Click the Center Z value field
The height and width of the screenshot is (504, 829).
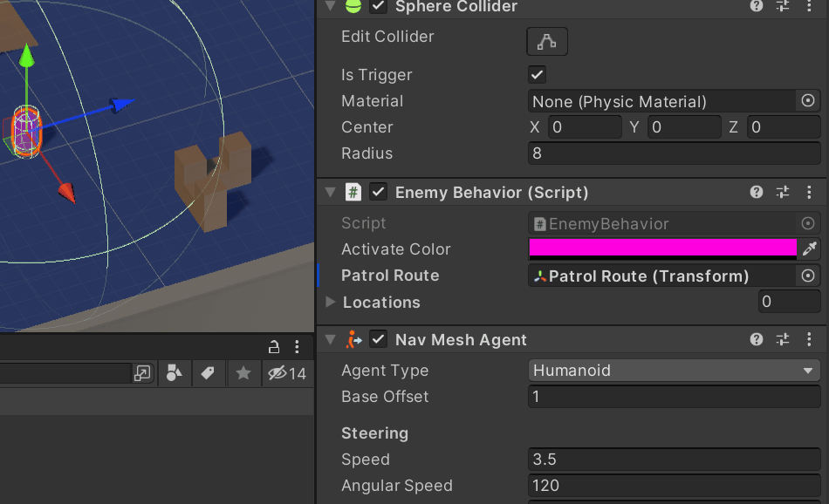[x=784, y=127]
